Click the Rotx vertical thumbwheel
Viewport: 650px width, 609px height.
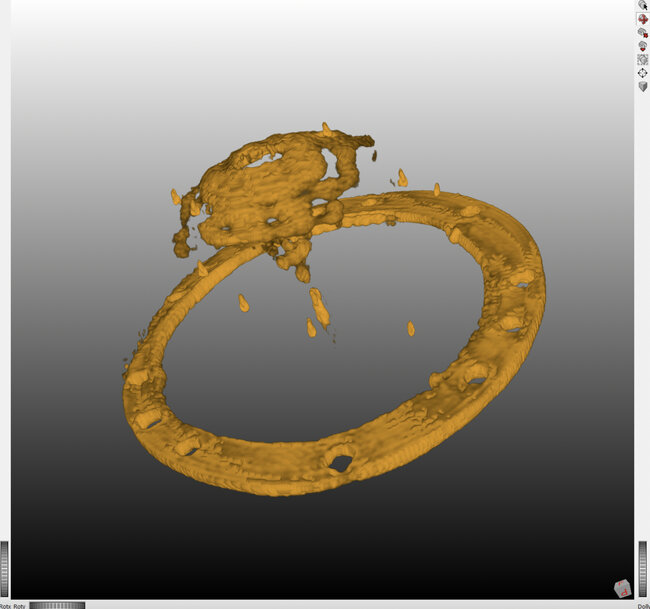coord(5,568)
